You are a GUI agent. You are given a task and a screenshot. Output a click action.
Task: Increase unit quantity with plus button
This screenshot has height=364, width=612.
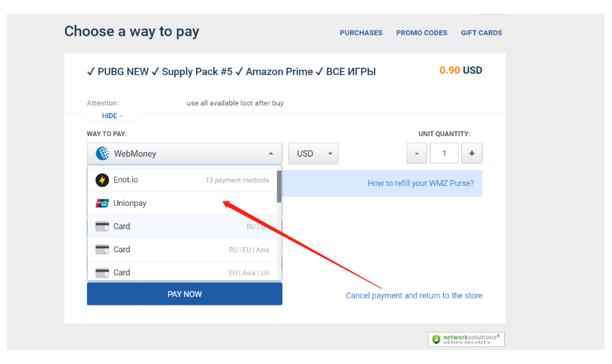(472, 153)
